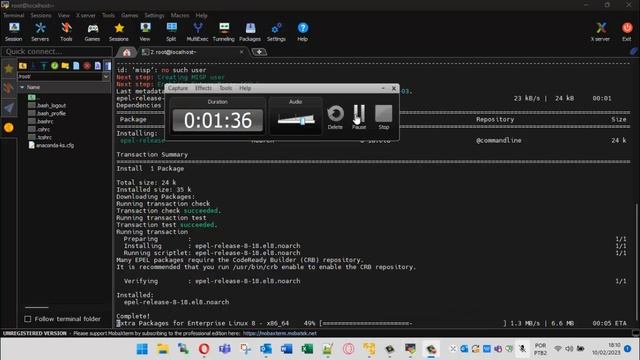Open the Sessions menu
This screenshot has height=360, width=640.
click(41, 15)
